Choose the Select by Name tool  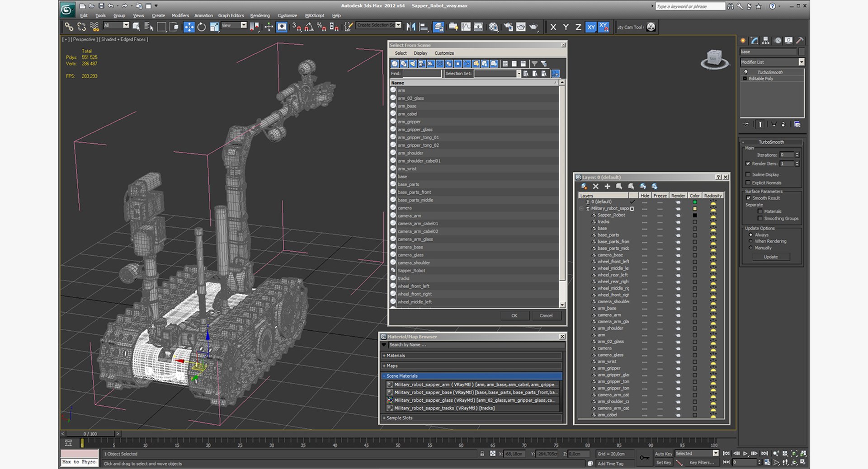148,27
